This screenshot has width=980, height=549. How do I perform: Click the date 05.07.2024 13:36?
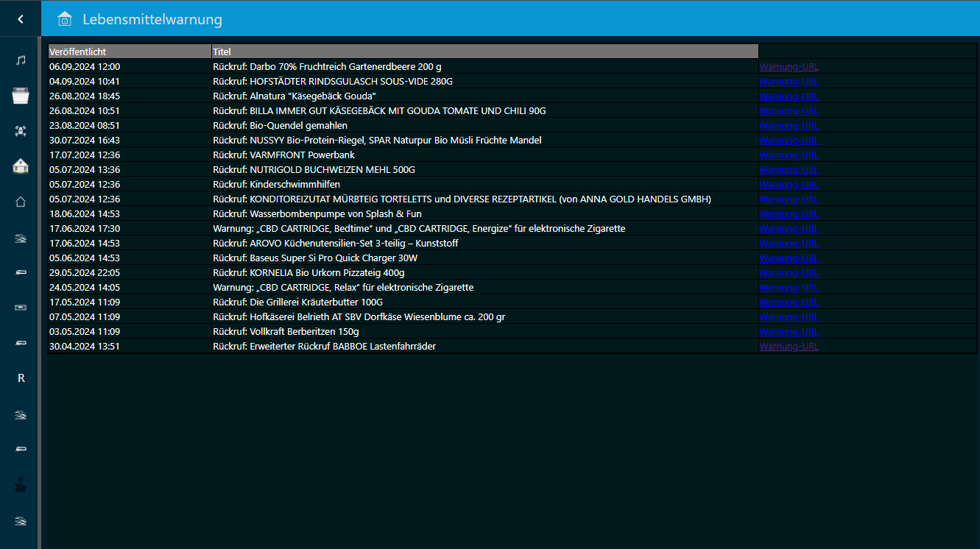(x=85, y=169)
